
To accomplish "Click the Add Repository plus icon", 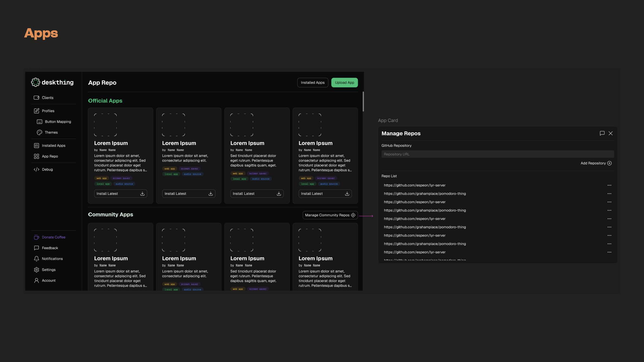I will (609, 163).
